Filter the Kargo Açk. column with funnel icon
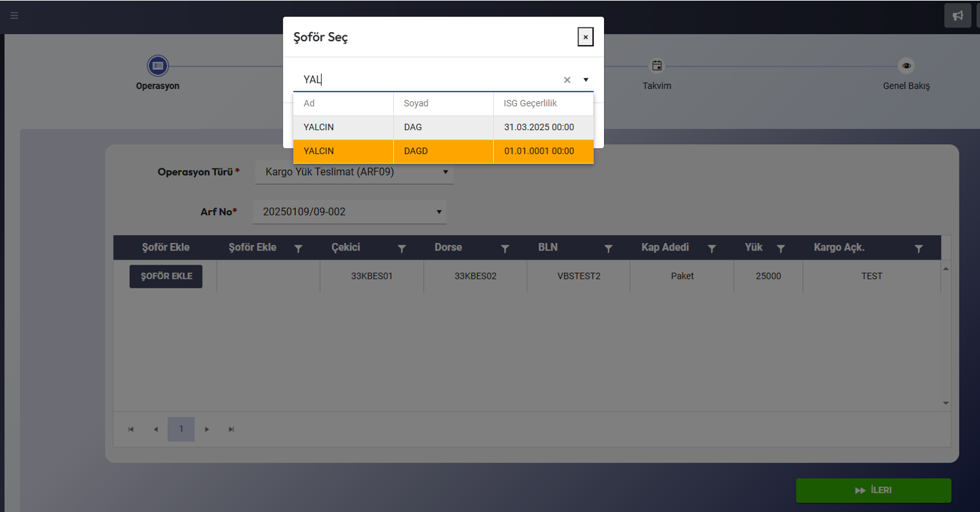980x512 pixels. (x=919, y=248)
